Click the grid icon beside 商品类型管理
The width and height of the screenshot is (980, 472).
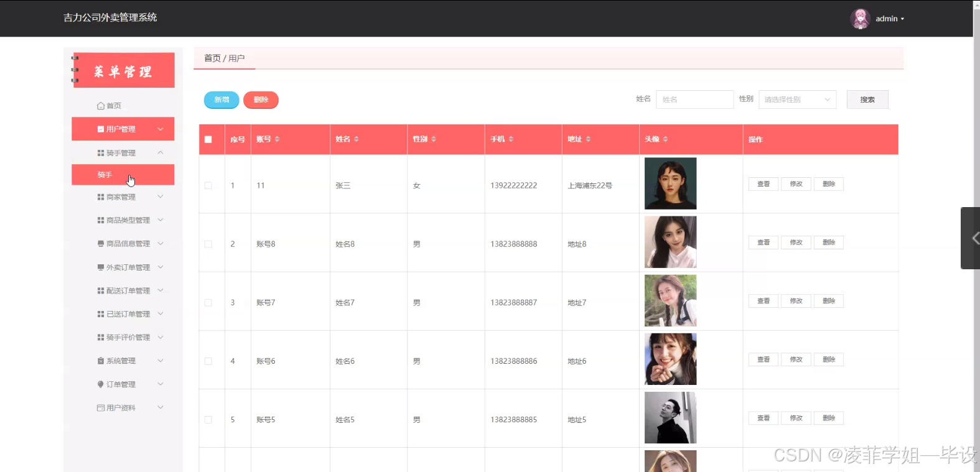[101, 220]
